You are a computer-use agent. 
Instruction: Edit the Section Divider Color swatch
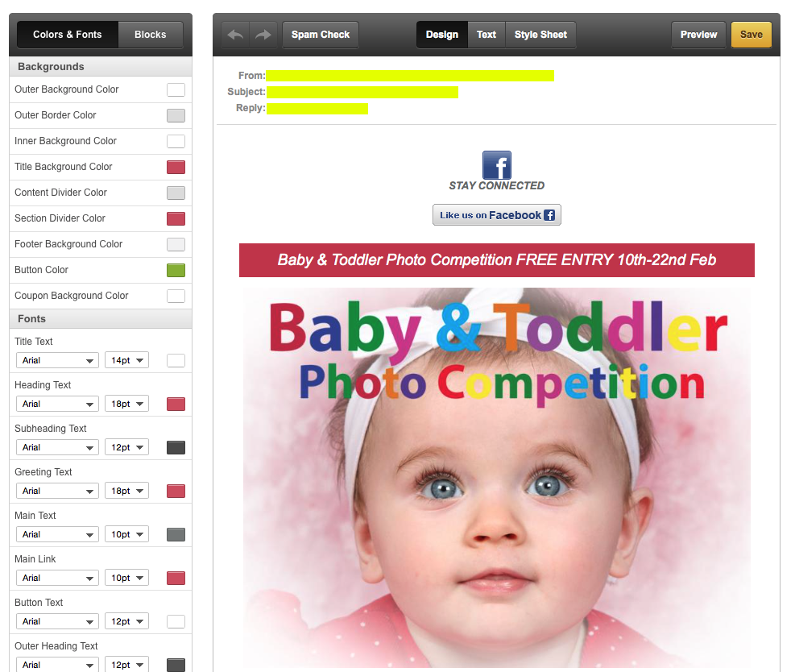pyautogui.click(x=176, y=218)
